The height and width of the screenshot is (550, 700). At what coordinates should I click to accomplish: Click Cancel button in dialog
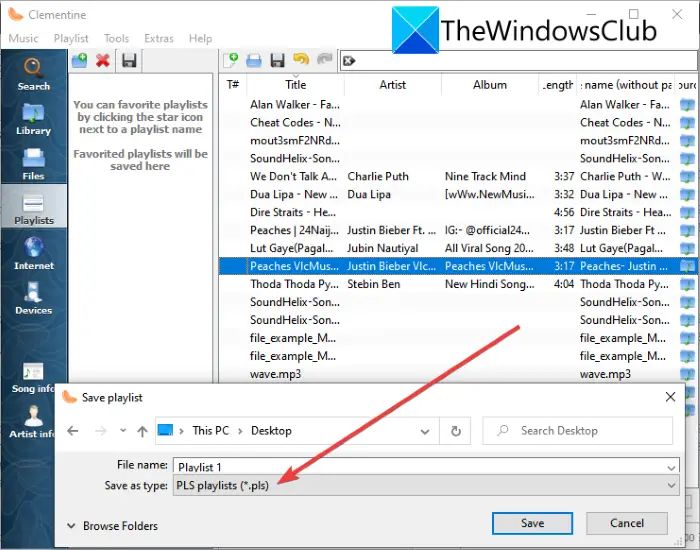627,523
